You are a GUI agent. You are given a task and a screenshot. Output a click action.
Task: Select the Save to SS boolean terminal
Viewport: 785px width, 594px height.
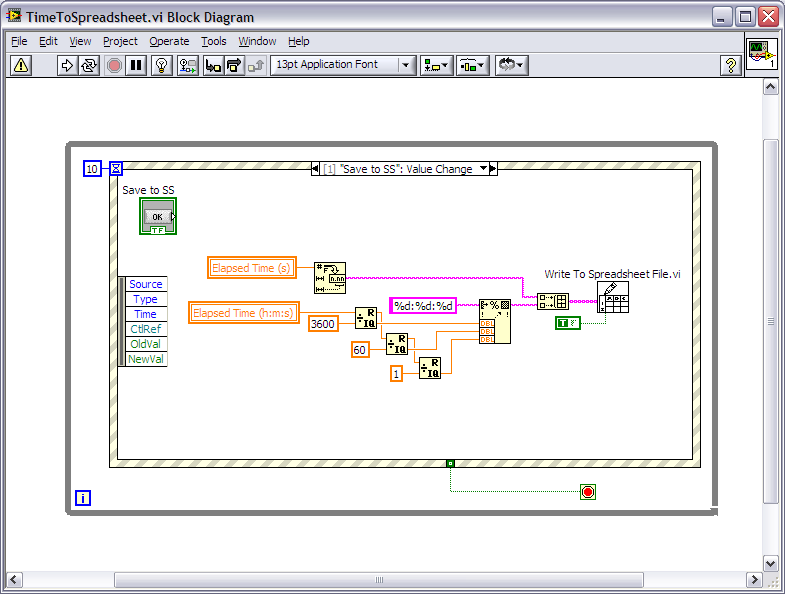pos(158,216)
